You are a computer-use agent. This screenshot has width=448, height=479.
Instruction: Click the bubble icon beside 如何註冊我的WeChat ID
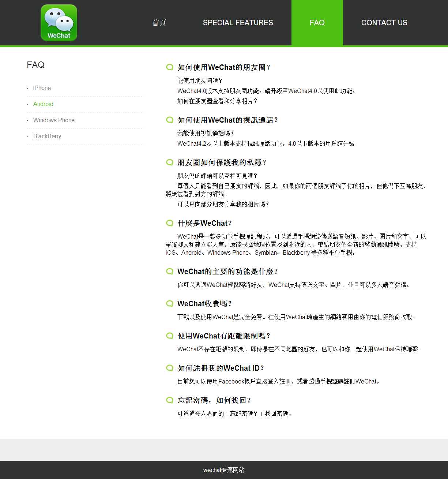170,368
